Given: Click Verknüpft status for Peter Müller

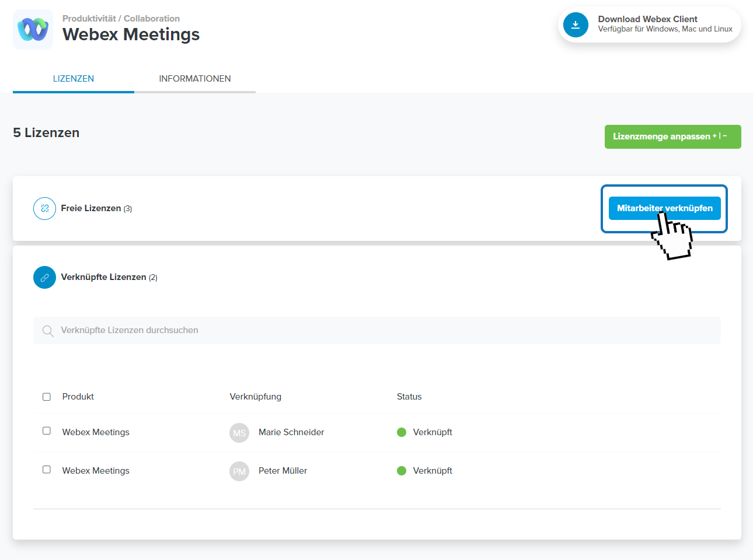Looking at the screenshot, I should 433,471.
